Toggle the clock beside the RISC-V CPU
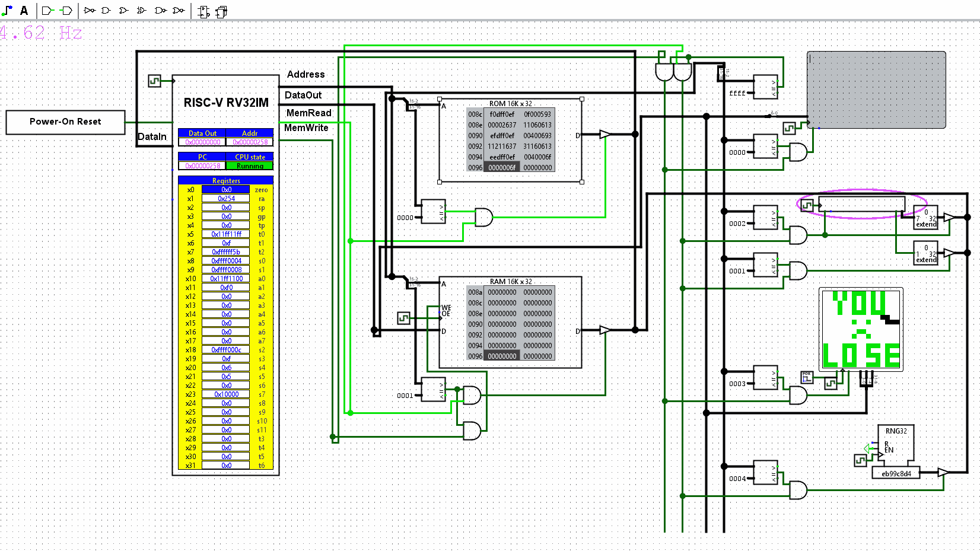Image resolution: width=980 pixels, height=551 pixels. (154, 81)
